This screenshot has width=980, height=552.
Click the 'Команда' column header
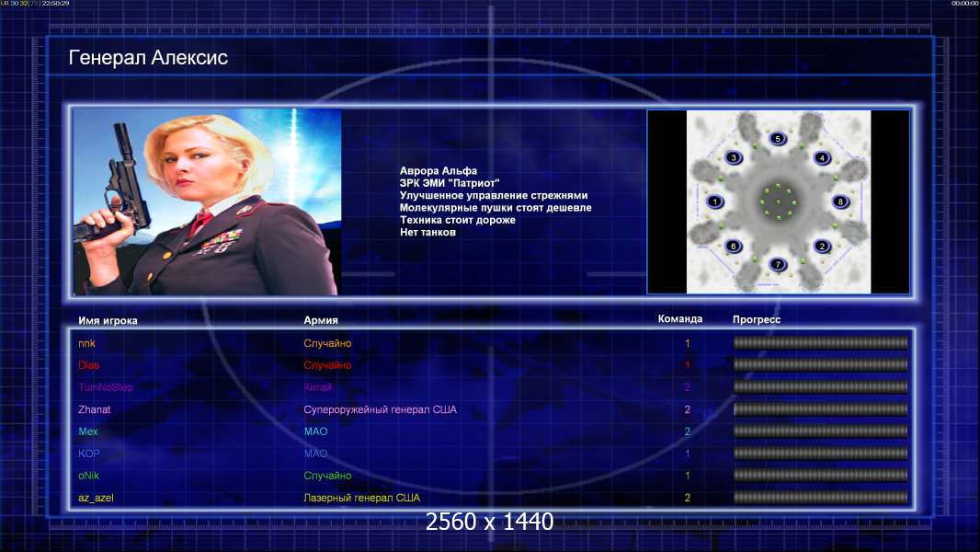coord(680,319)
